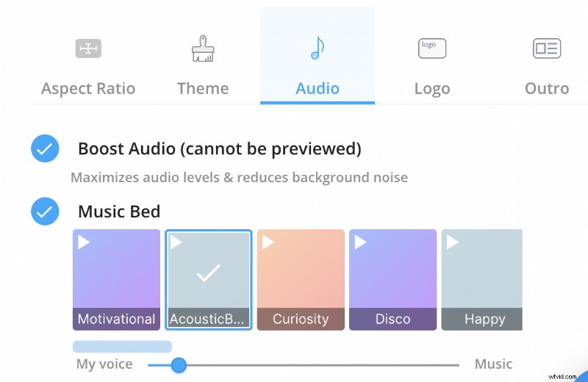Preview the Motivational track with play icon

pos(85,242)
